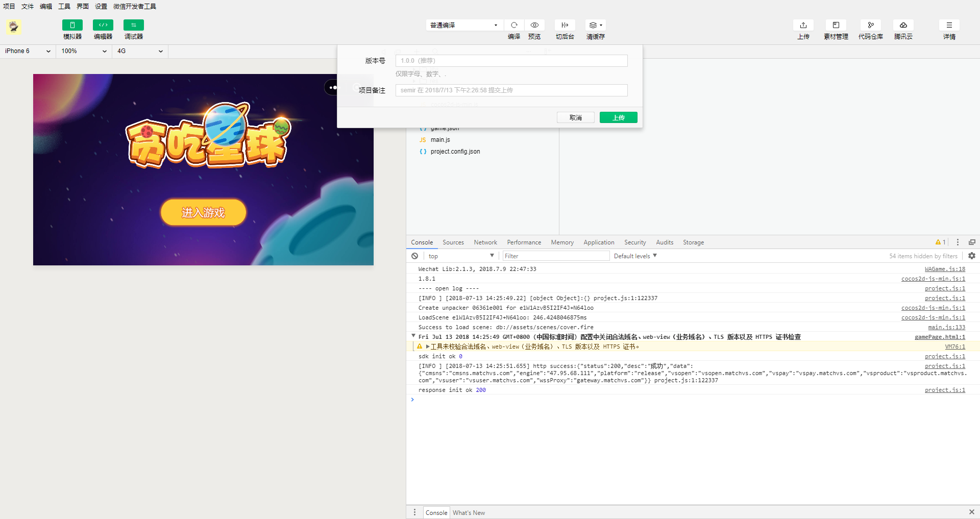Open the What's New drawer tab
The image size is (980, 519).
(469, 513)
